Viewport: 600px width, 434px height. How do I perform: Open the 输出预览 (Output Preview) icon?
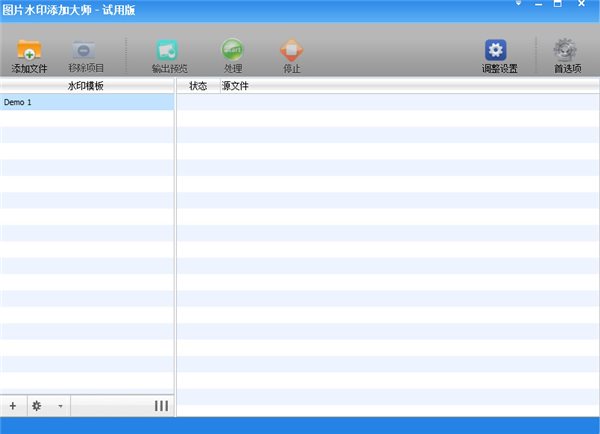167,50
